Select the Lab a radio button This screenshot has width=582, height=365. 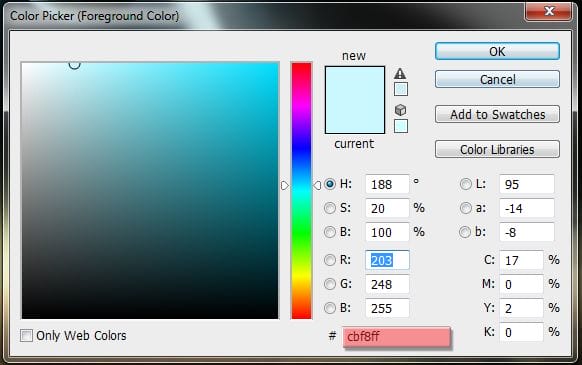[x=465, y=208]
